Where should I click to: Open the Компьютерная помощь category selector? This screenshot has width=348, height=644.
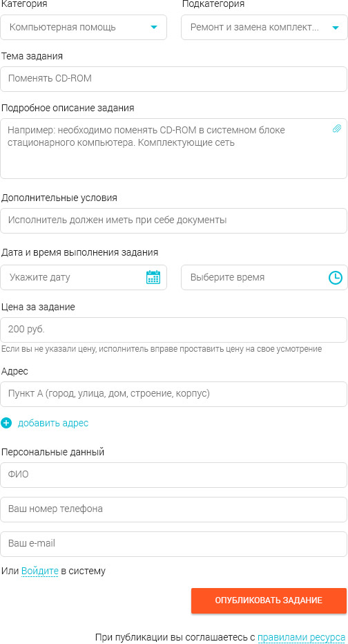(84, 28)
